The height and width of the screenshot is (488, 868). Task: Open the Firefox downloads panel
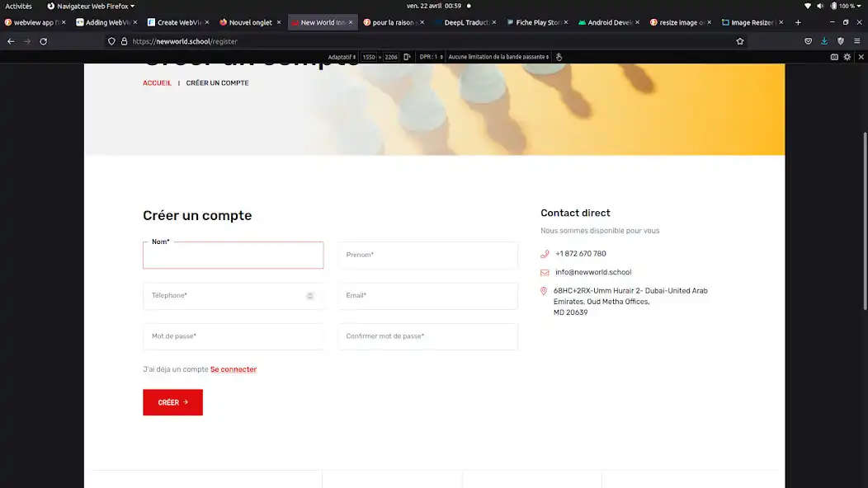click(x=824, y=41)
